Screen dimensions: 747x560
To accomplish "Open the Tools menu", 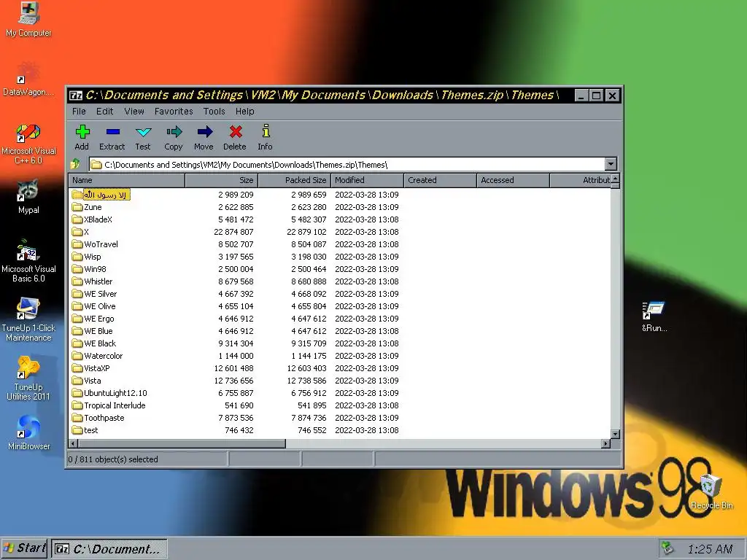I will tap(214, 112).
